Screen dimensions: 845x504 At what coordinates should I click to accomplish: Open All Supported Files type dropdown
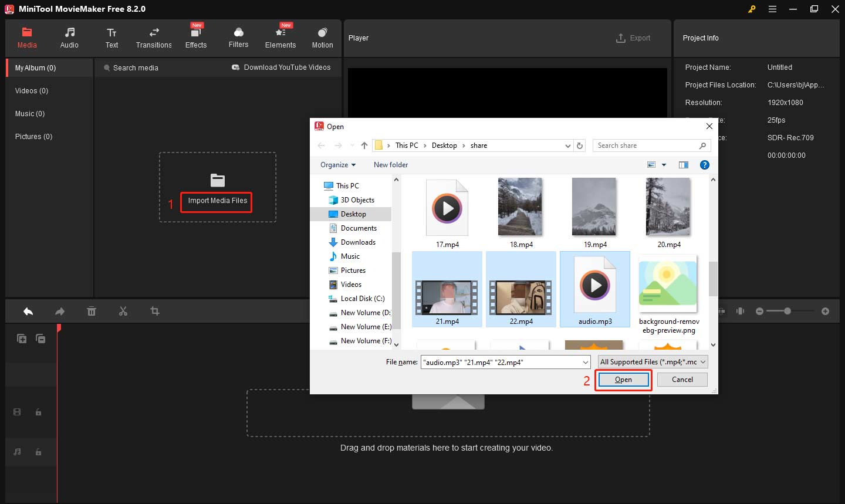(x=653, y=362)
